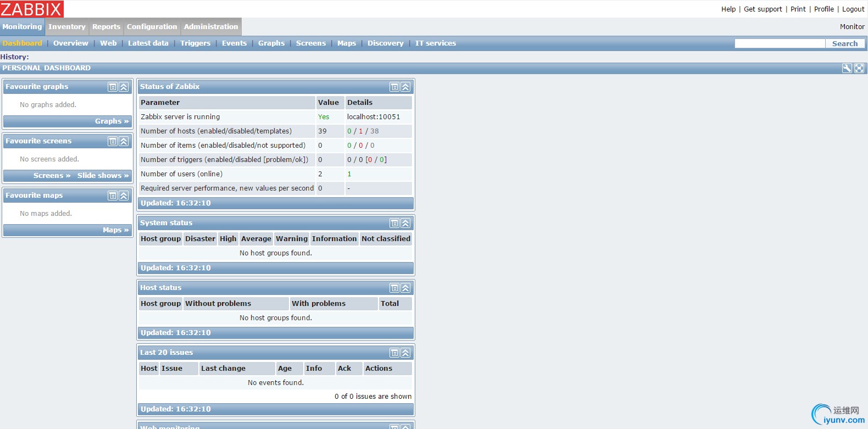
Task: Open the IT services submenu
Action: point(436,43)
